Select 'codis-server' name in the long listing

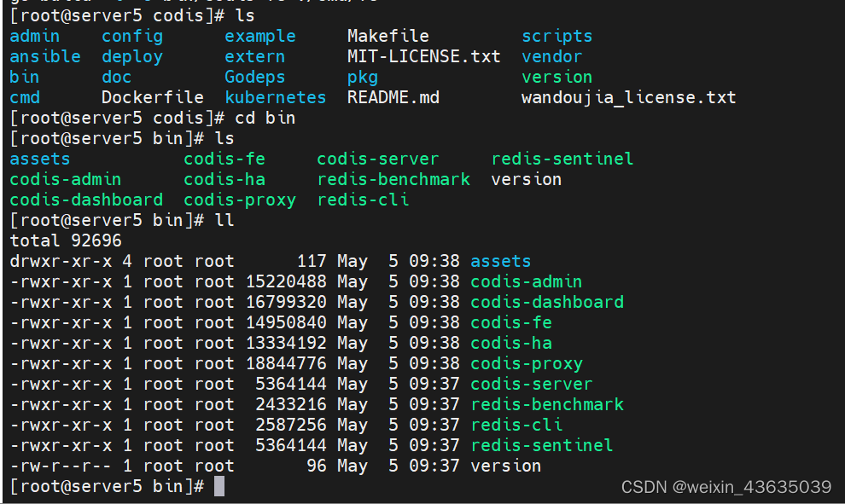tap(532, 384)
